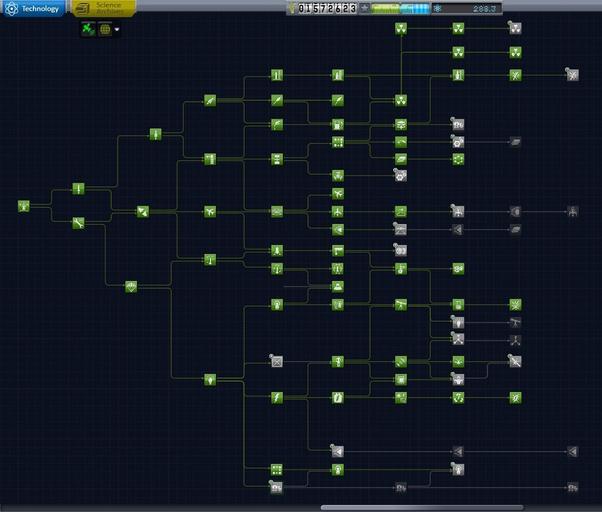Toggle the green parts filter icon
The height and width of the screenshot is (512, 602).
(x=88, y=29)
